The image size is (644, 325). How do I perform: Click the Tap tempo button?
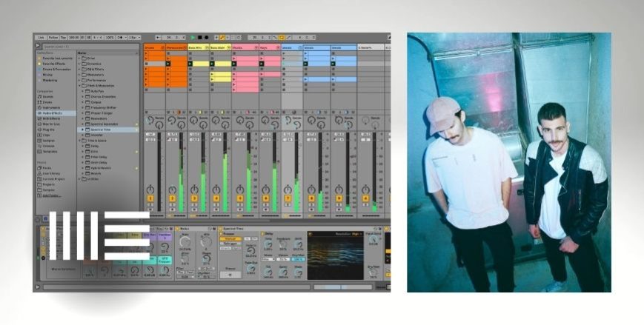pyautogui.click(x=63, y=37)
